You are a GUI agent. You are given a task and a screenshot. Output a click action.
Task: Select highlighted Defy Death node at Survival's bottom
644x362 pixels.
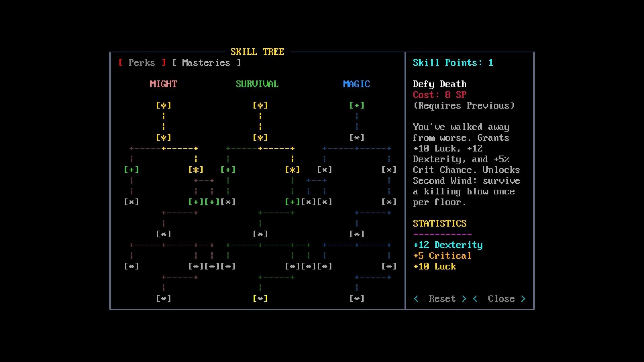[260, 298]
